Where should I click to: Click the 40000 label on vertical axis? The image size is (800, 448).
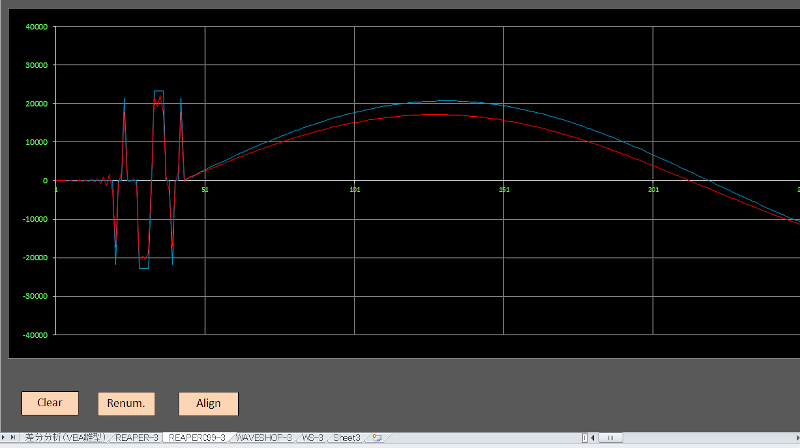coord(36,27)
